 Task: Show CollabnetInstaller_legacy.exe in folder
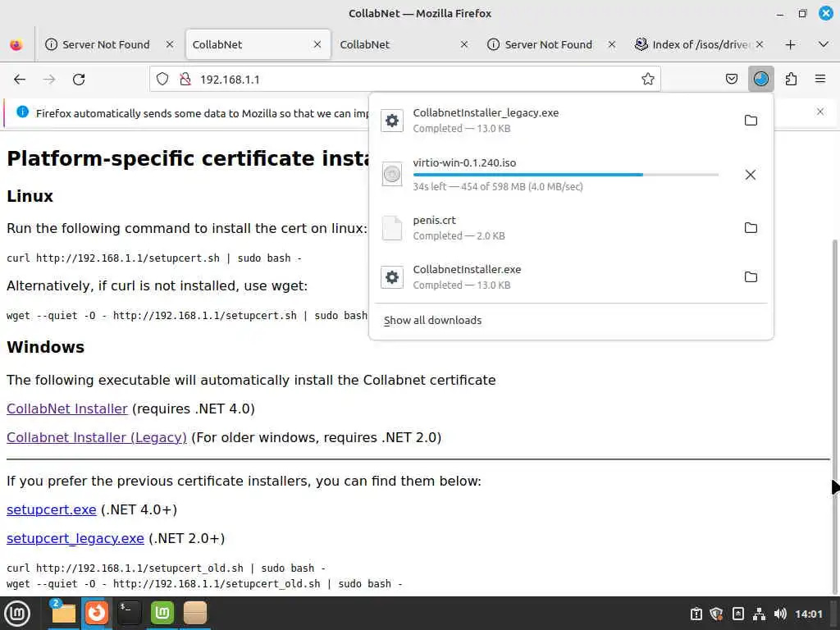click(751, 120)
